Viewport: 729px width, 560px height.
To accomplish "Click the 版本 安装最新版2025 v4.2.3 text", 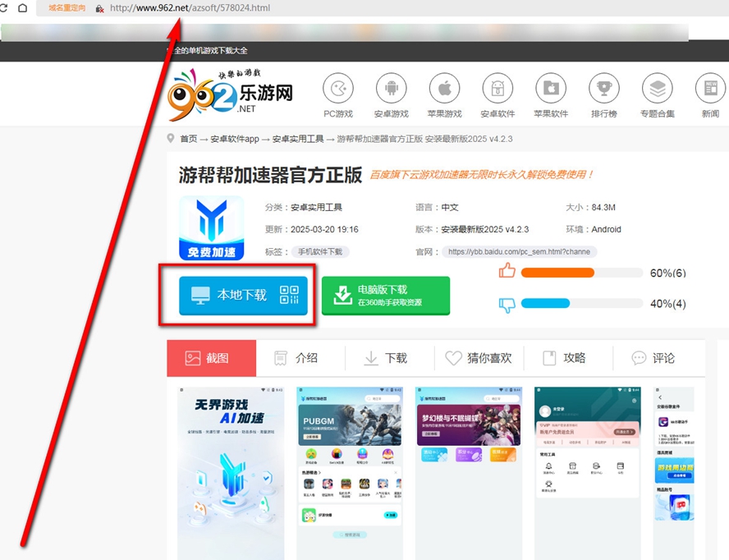I will (x=472, y=229).
